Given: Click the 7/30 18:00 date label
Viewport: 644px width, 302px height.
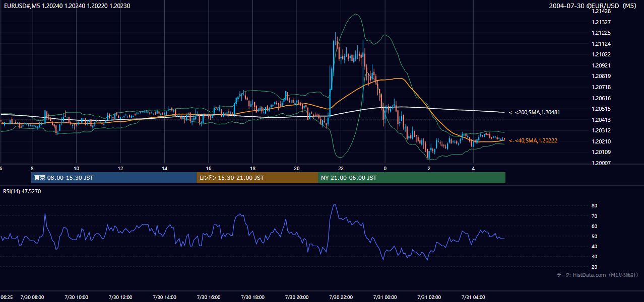Looking at the screenshot, I should 252,297.
